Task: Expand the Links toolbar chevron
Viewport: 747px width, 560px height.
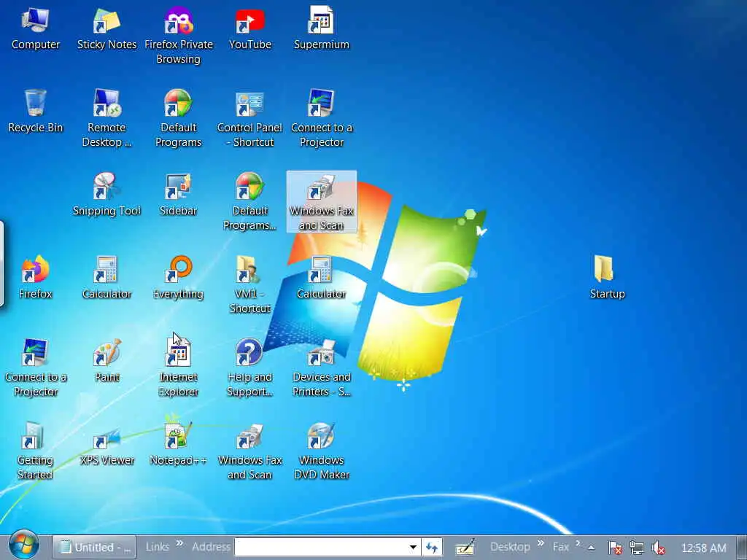Action: [x=179, y=542]
